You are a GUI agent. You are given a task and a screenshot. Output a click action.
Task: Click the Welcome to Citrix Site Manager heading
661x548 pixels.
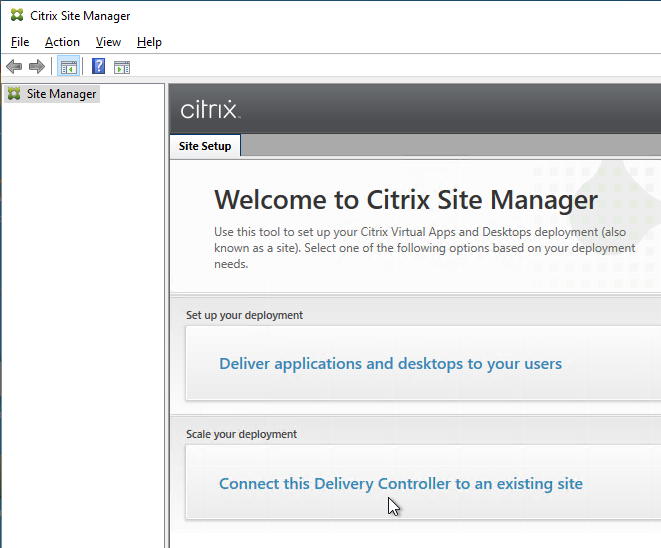point(406,199)
